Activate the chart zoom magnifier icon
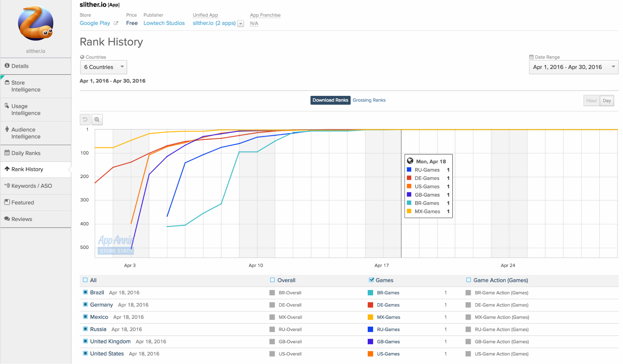Viewport: 623px width, 364px height. pyautogui.click(x=97, y=120)
